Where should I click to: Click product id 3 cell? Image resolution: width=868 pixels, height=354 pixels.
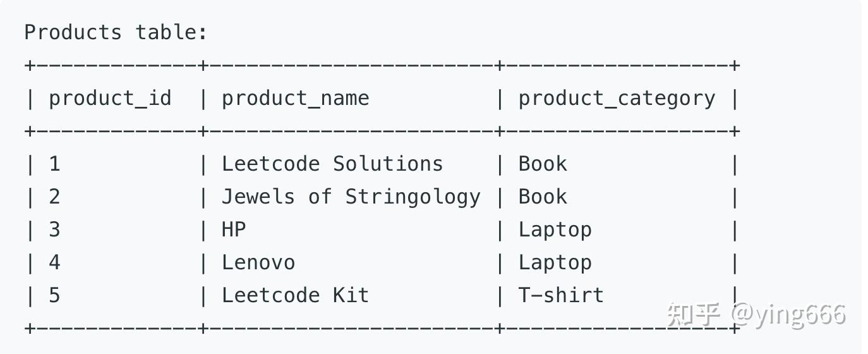54,229
